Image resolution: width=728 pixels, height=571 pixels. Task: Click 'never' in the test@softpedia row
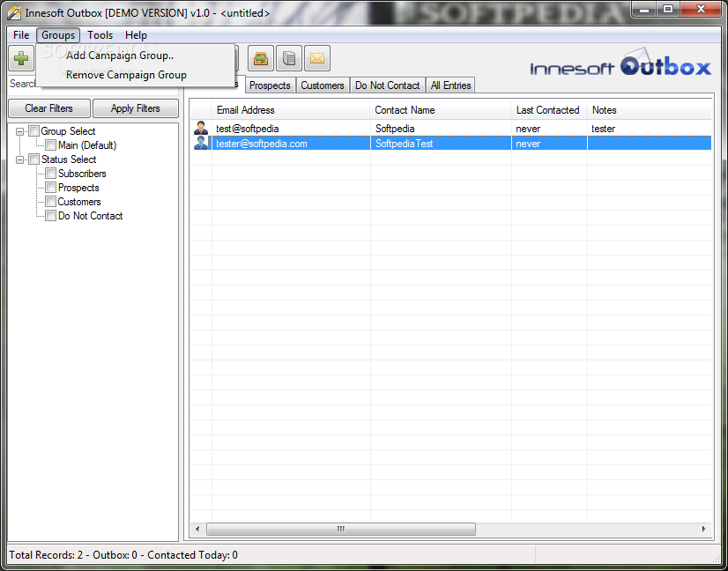(x=528, y=129)
